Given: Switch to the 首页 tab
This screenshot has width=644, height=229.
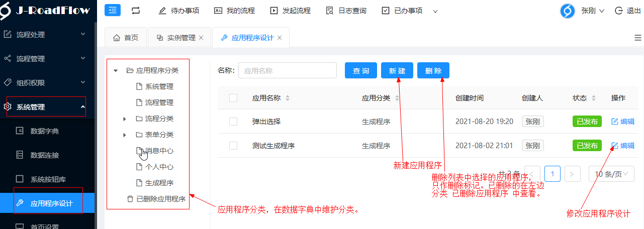Looking at the screenshot, I should click(x=126, y=38).
